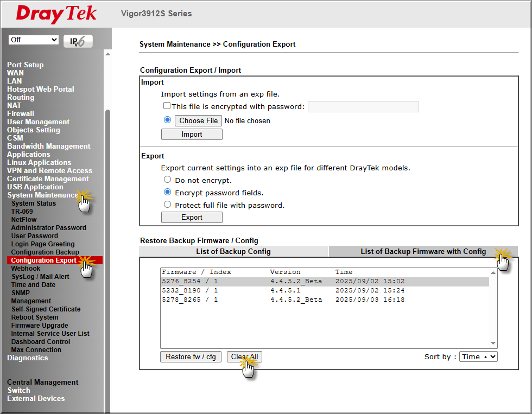Screen dimensions: 532x414
Task: Enable the encrypted with password checkbox
Action: (x=167, y=106)
